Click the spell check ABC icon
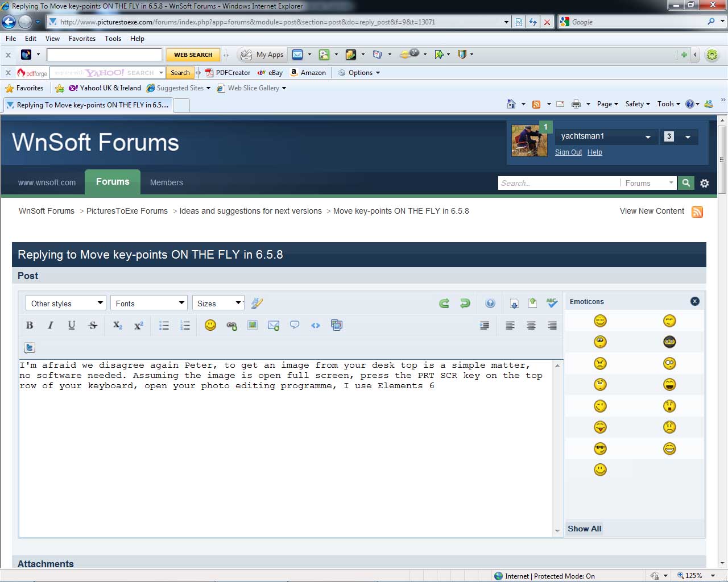728x582 pixels. [552, 303]
